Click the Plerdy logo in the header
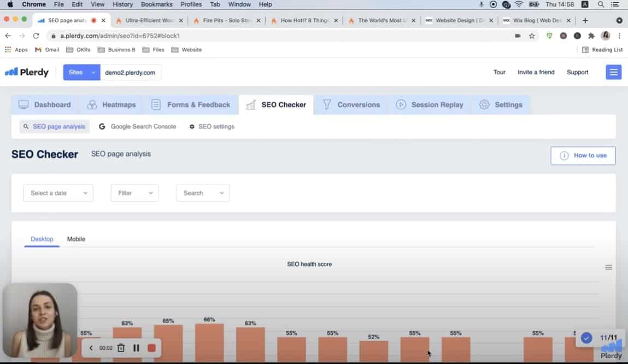 click(x=27, y=72)
